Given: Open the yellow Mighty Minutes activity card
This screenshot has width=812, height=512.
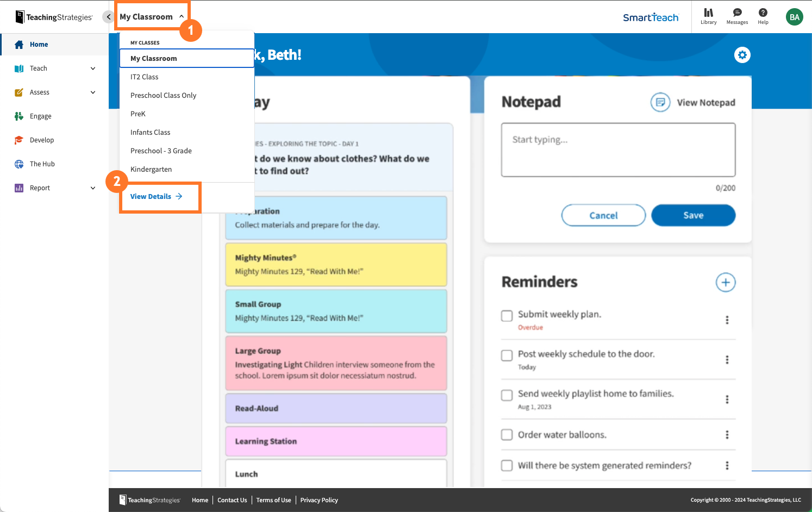Looking at the screenshot, I should [x=336, y=265].
